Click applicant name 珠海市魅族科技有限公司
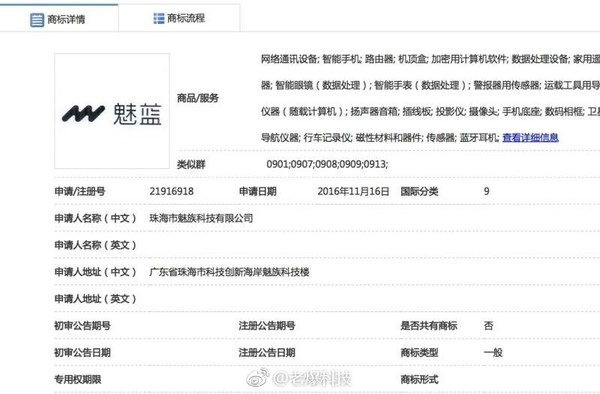 click(201, 218)
